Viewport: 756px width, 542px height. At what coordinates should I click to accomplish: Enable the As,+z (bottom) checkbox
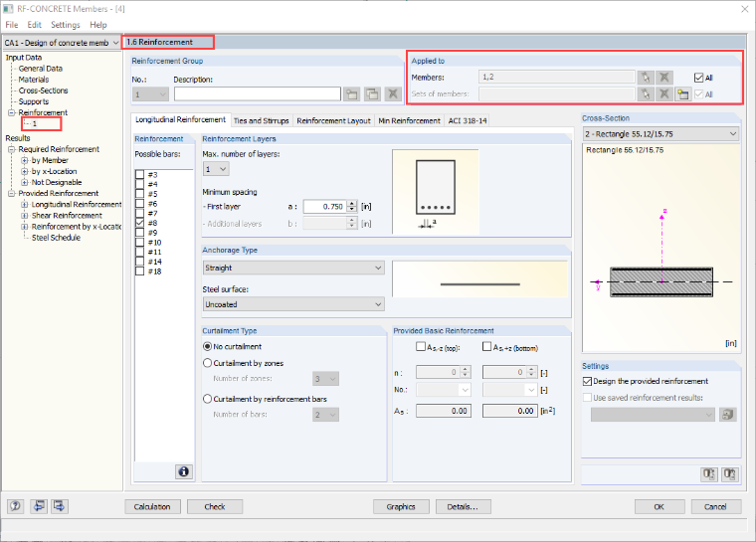(x=487, y=347)
